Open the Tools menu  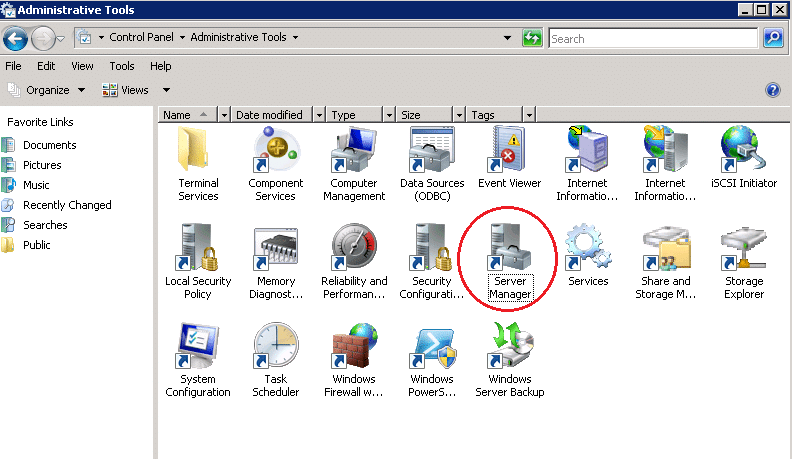pos(122,66)
